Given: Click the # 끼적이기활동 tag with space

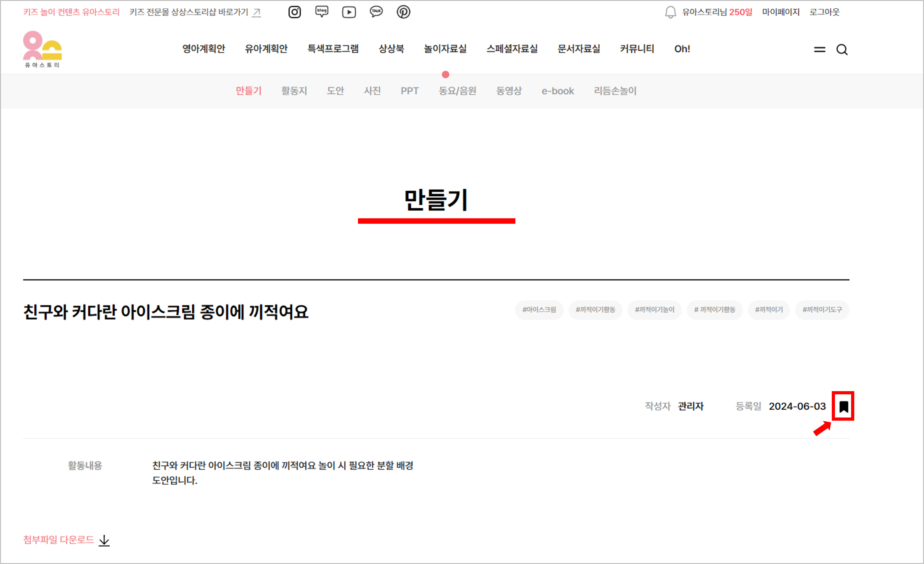Looking at the screenshot, I should point(714,310).
